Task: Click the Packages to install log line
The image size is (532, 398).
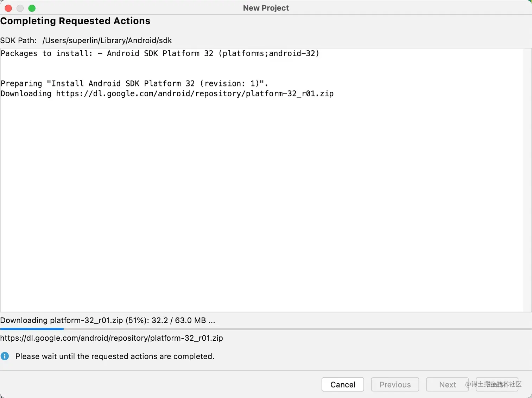Action: [x=160, y=53]
